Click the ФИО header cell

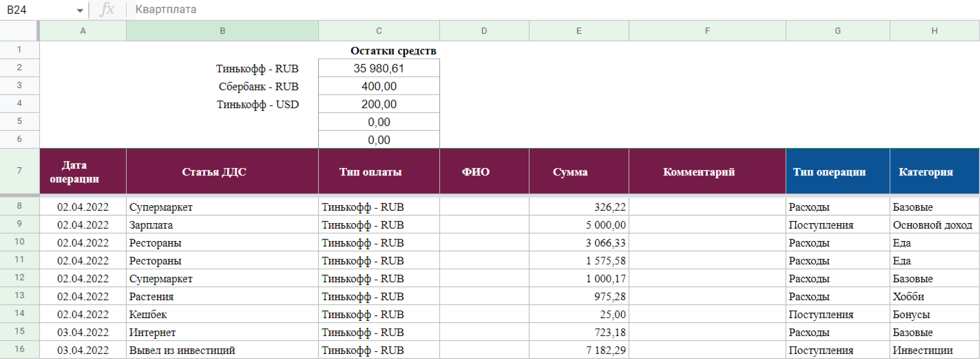click(484, 171)
